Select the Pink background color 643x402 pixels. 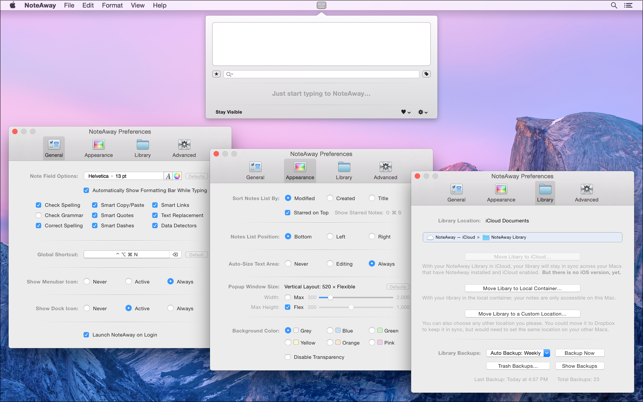(372, 342)
